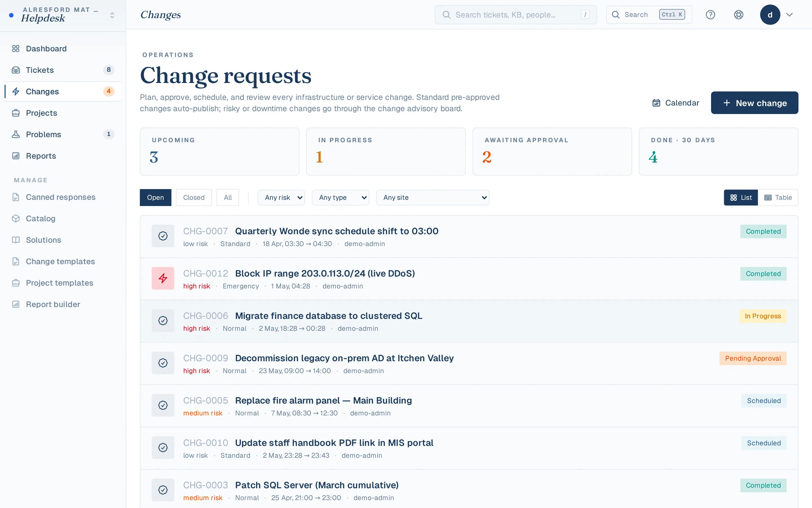Open the Projects briefcase icon
Viewport: 812px width, 508px height.
tap(16, 113)
